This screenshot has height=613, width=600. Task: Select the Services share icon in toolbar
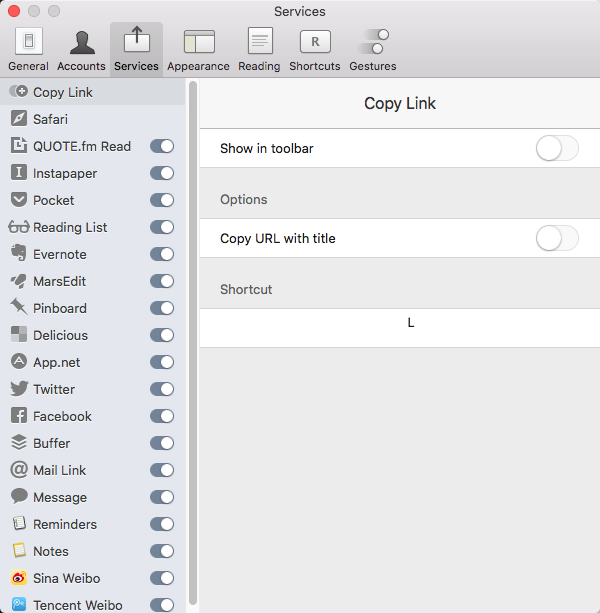coord(136,39)
